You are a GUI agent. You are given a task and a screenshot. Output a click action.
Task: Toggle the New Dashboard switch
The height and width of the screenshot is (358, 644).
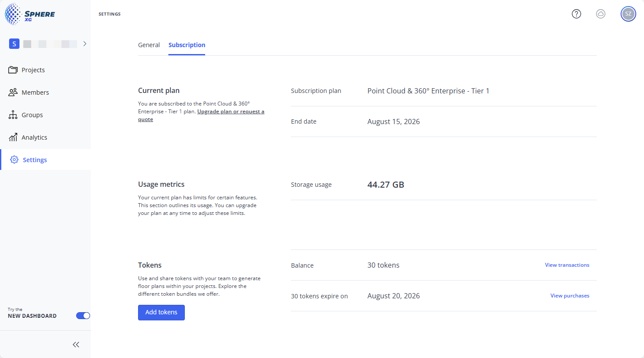83,316
